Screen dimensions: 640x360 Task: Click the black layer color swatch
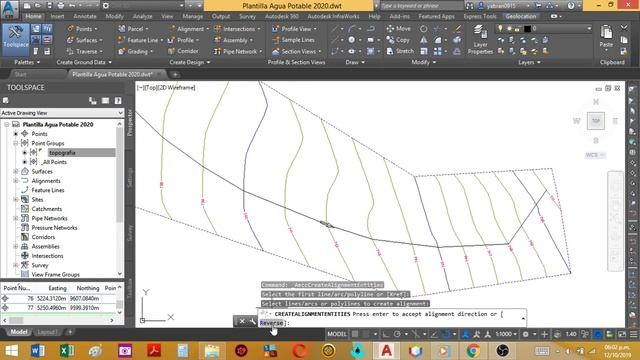[527, 29]
